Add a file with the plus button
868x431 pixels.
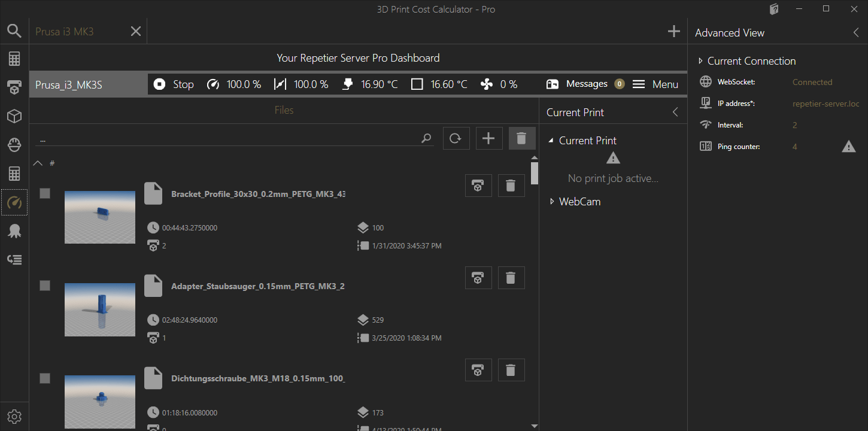click(489, 138)
